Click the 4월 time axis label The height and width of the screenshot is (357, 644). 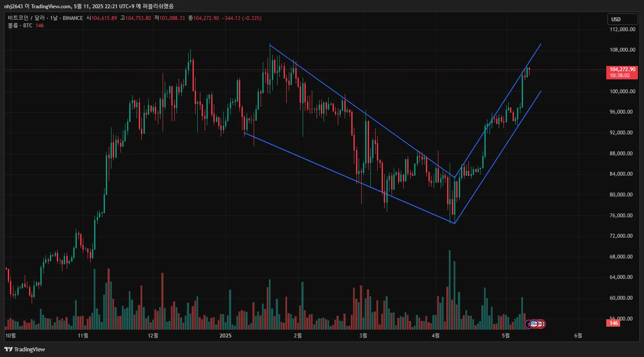point(436,335)
